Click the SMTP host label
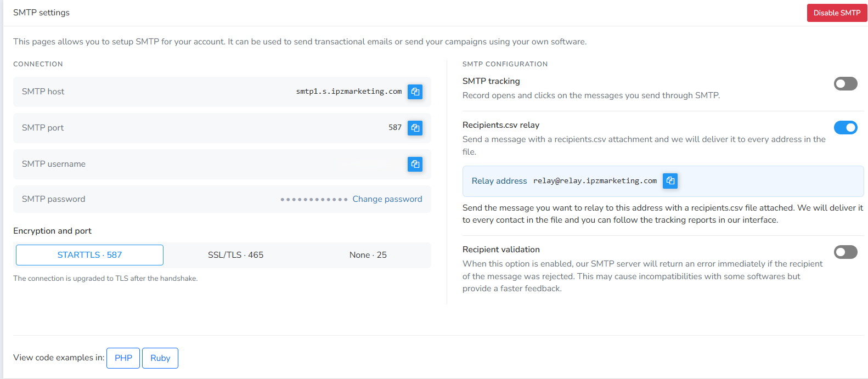 pos(43,92)
